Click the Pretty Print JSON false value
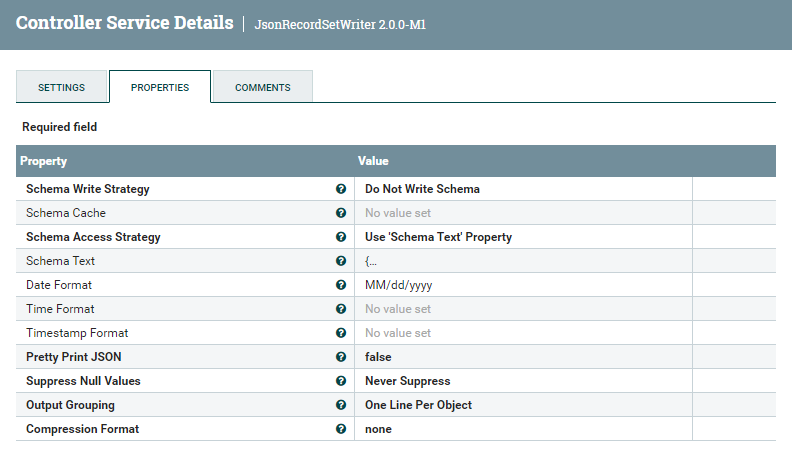 pyautogui.click(x=378, y=357)
